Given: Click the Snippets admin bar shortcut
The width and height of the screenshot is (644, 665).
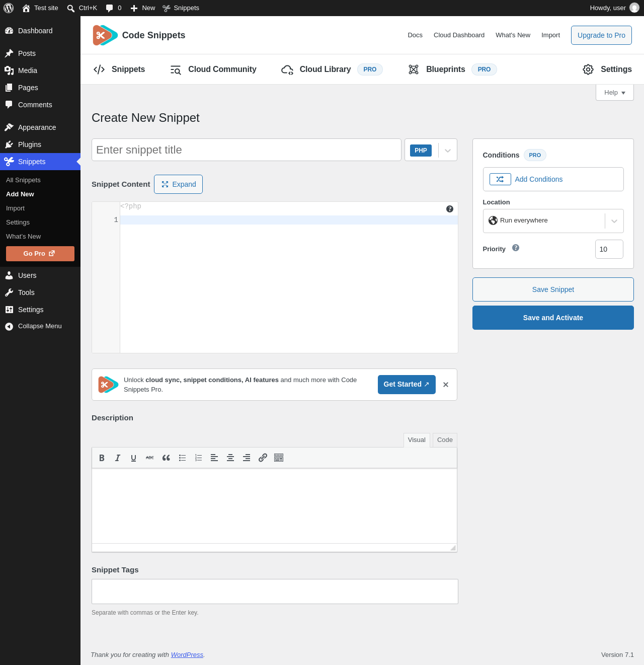Looking at the screenshot, I should pyautogui.click(x=181, y=8).
